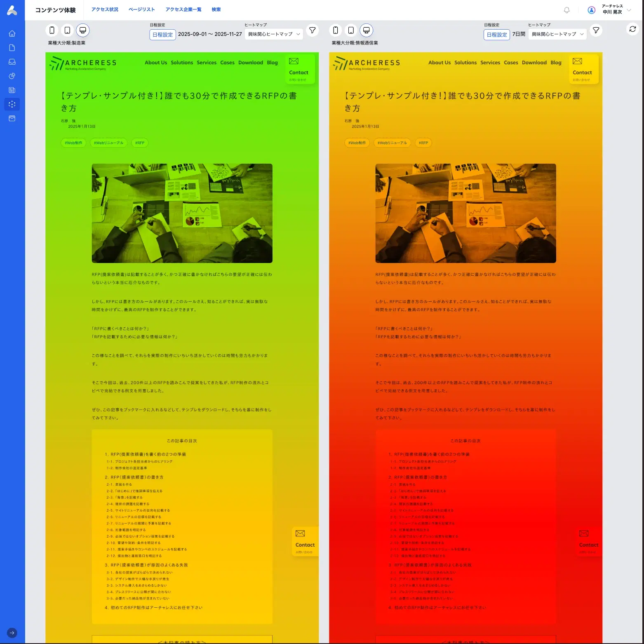The width and height of the screenshot is (644, 644).
Task: Go to the アクセス状況 tab
Action: (x=105, y=9)
